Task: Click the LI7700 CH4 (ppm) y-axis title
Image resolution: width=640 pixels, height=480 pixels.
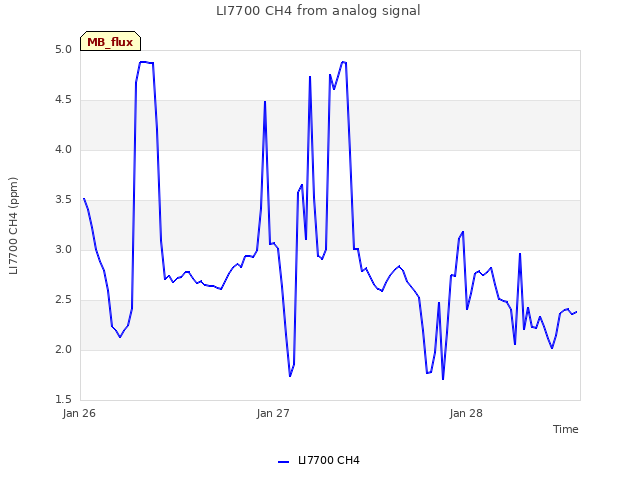Action: tap(13, 226)
